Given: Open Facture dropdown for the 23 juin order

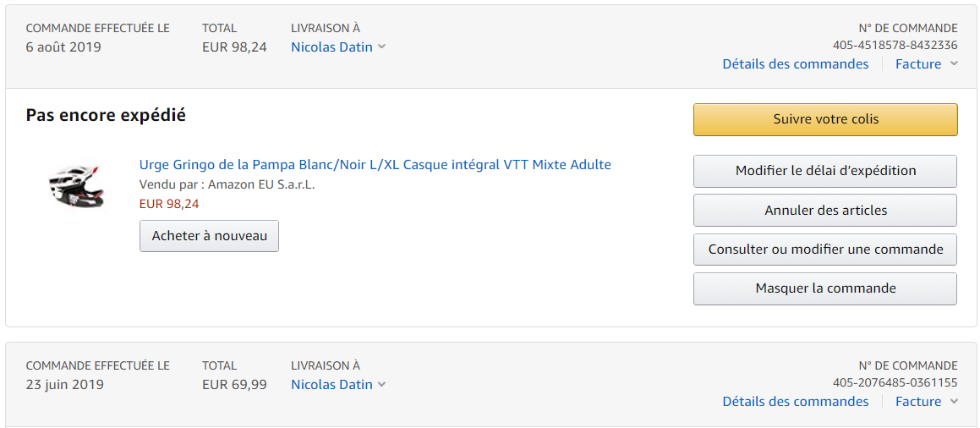Looking at the screenshot, I should click(926, 401).
